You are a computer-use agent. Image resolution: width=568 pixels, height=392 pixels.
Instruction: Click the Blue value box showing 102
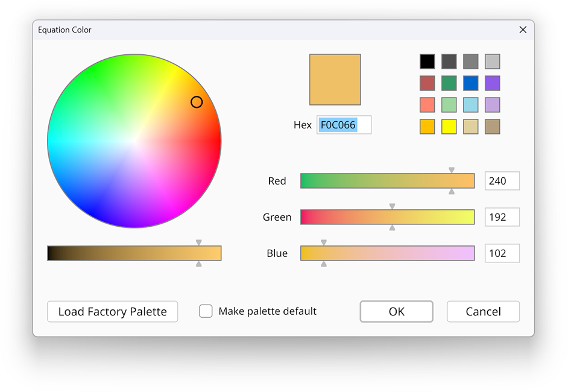click(502, 253)
